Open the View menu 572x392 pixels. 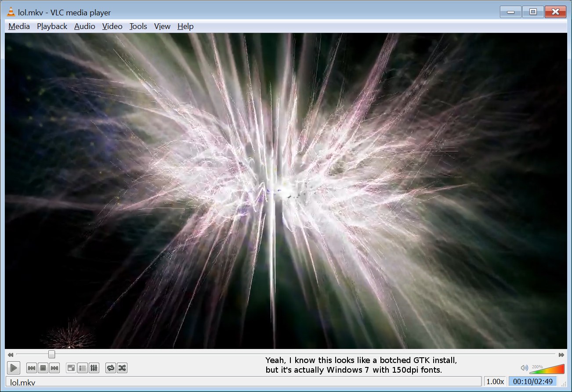162,26
